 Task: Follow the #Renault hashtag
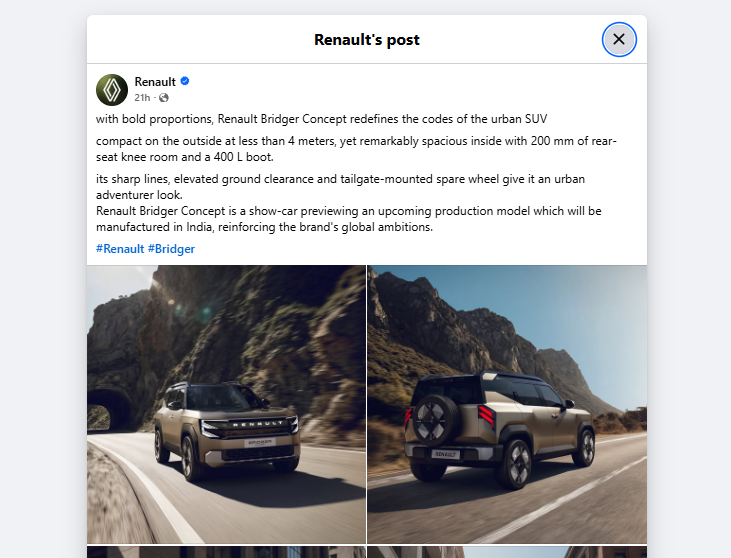coord(120,249)
